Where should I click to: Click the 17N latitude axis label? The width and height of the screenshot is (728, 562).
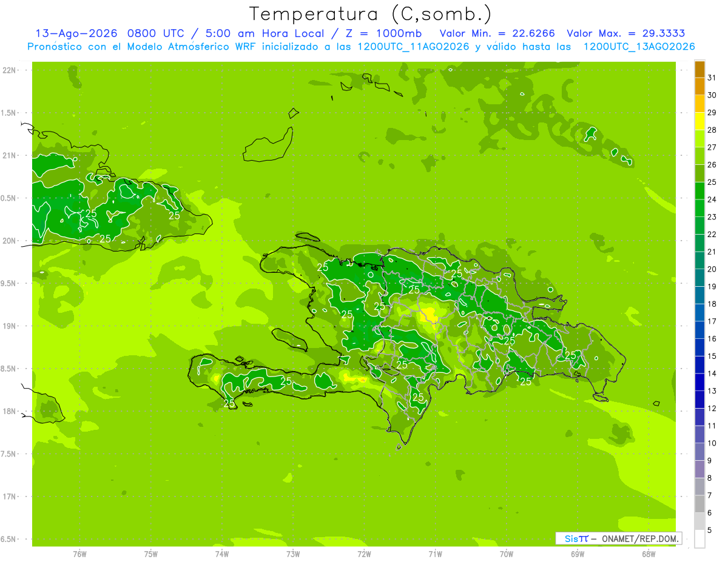click(x=9, y=497)
